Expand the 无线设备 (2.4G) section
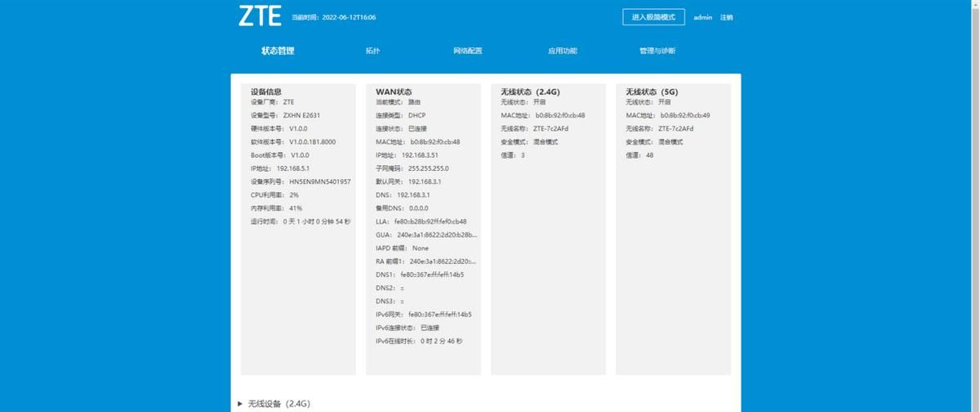Image resolution: width=980 pixels, height=412 pixels. [x=274, y=404]
